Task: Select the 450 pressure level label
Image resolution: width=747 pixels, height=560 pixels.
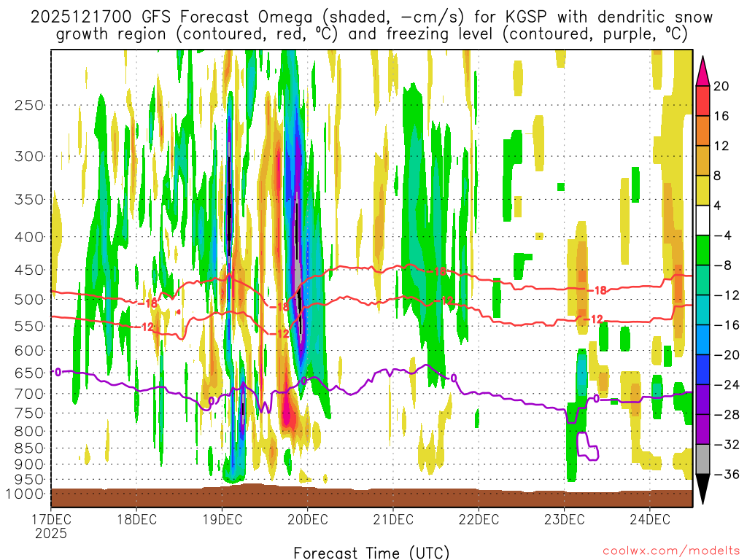Action: tap(29, 270)
